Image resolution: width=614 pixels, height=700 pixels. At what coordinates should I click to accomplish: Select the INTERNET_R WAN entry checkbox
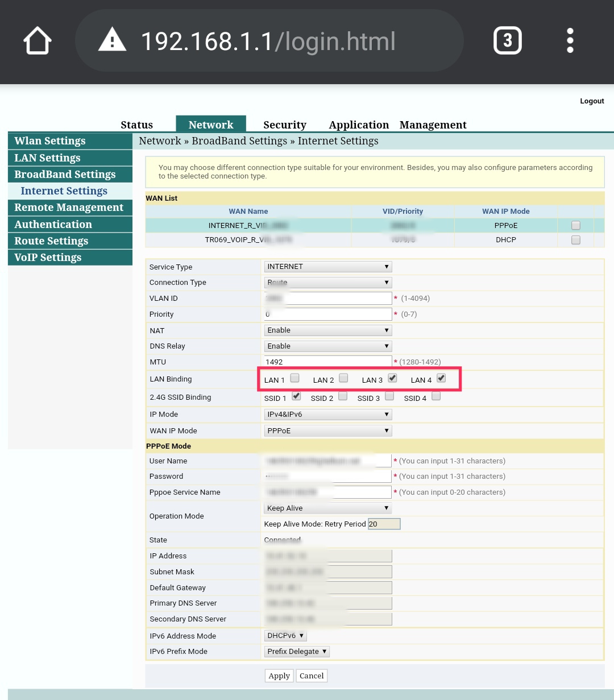575,225
